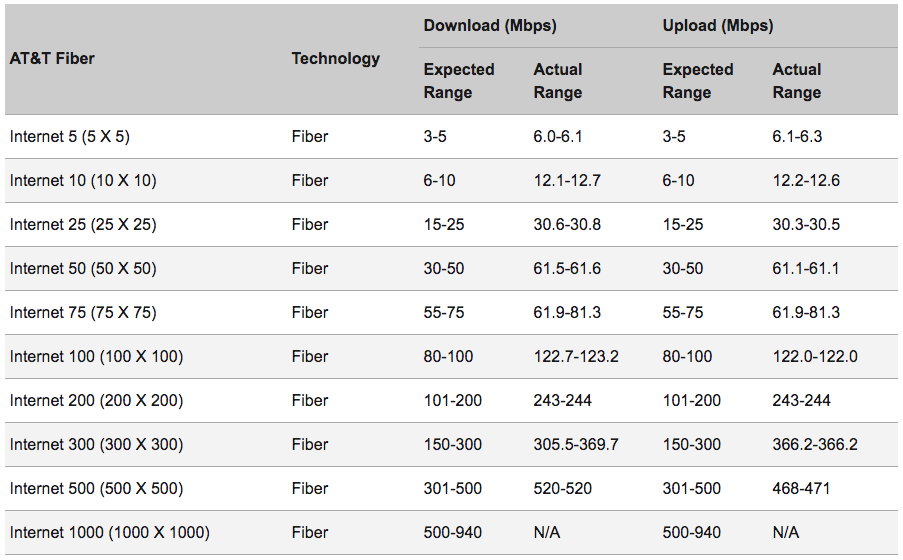Image resolution: width=903 pixels, height=560 pixels.
Task: Click the Technology column header
Action: point(335,58)
